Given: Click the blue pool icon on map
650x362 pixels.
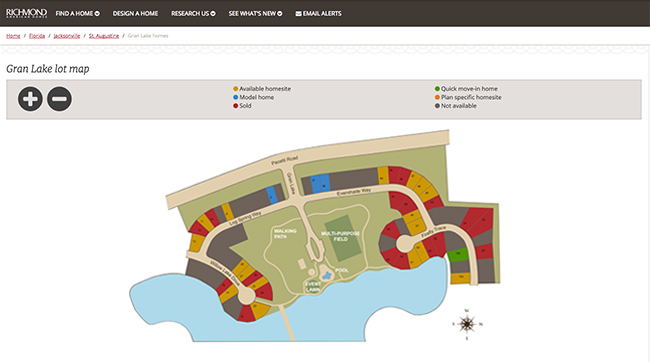Looking at the screenshot, I should coord(327,275).
